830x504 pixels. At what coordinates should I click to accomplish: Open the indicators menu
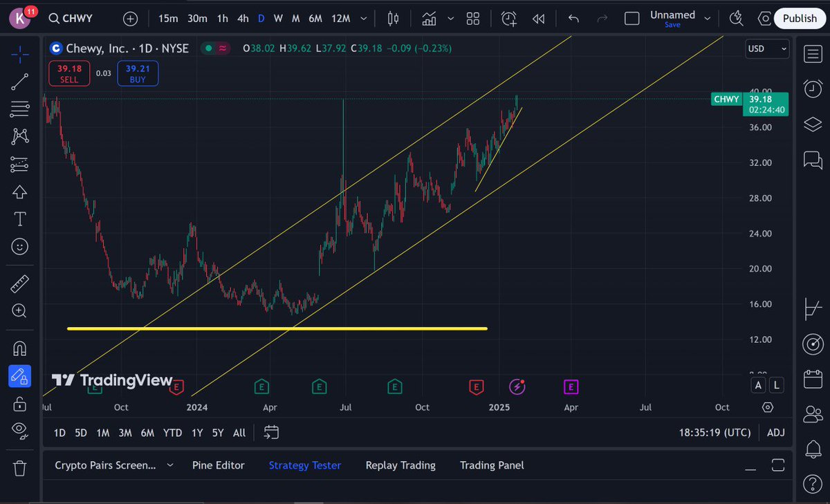pos(429,19)
